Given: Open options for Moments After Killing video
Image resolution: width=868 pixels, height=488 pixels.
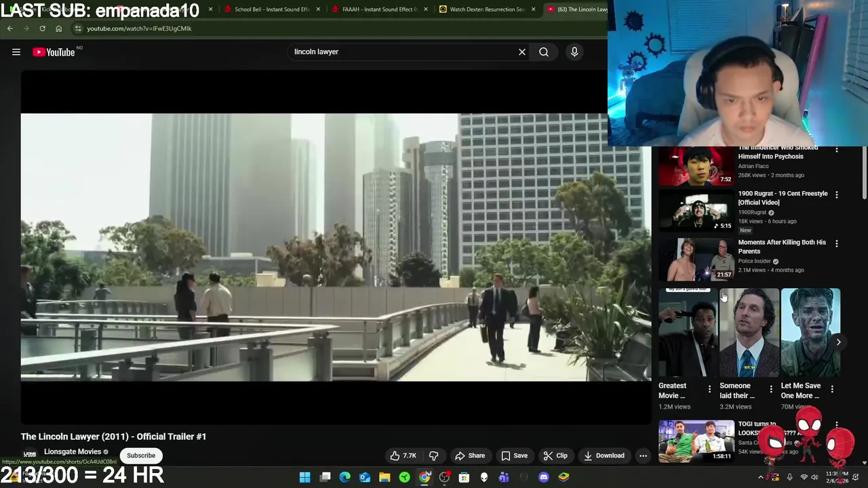Looking at the screenshot, I should point(836,243).
